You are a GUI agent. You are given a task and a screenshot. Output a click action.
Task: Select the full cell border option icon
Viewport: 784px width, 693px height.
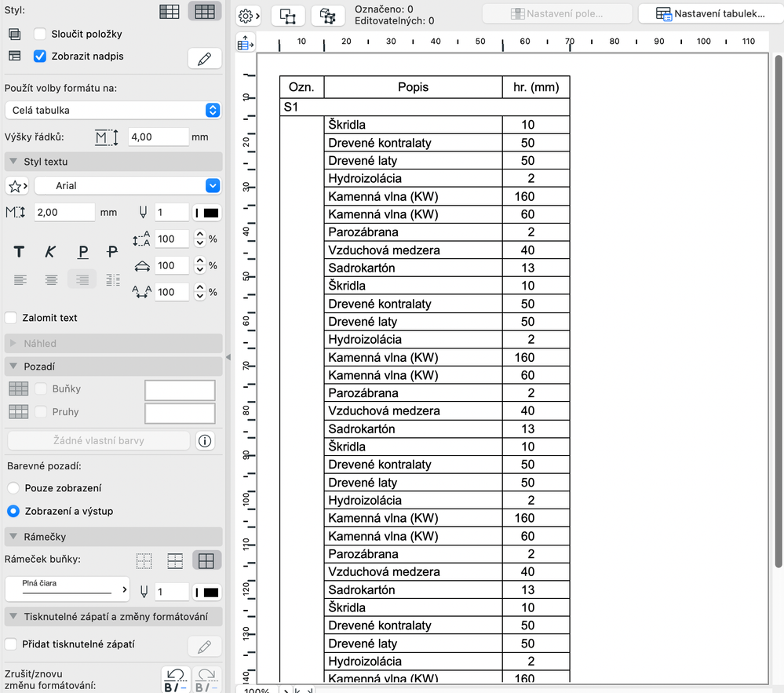click(x=206, y=561)
